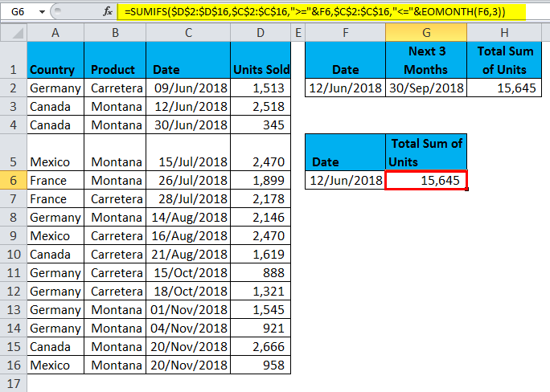This screenshot has height=392, width=550.
Task: Select column B header
Action: pyautogui.click(x=115, y=33)
